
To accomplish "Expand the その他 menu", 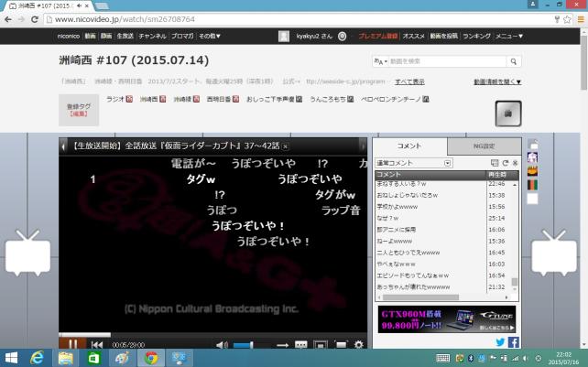I will tap(210, 36).
